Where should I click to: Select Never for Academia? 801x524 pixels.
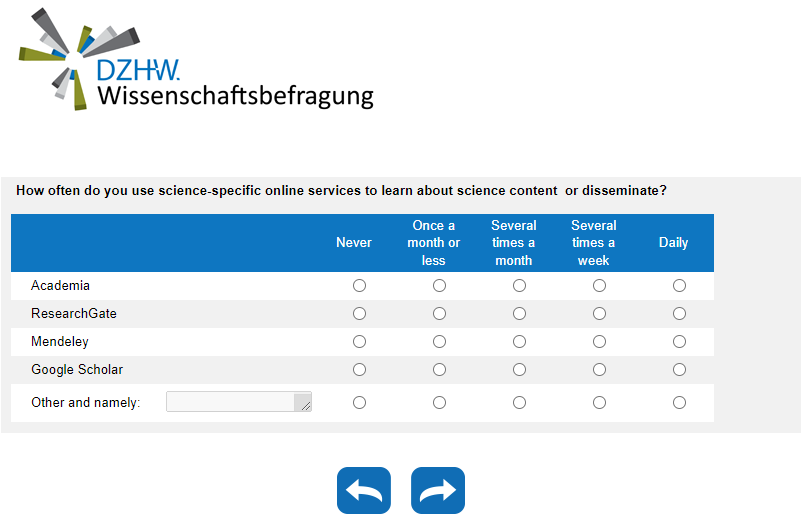click(360, 286)
